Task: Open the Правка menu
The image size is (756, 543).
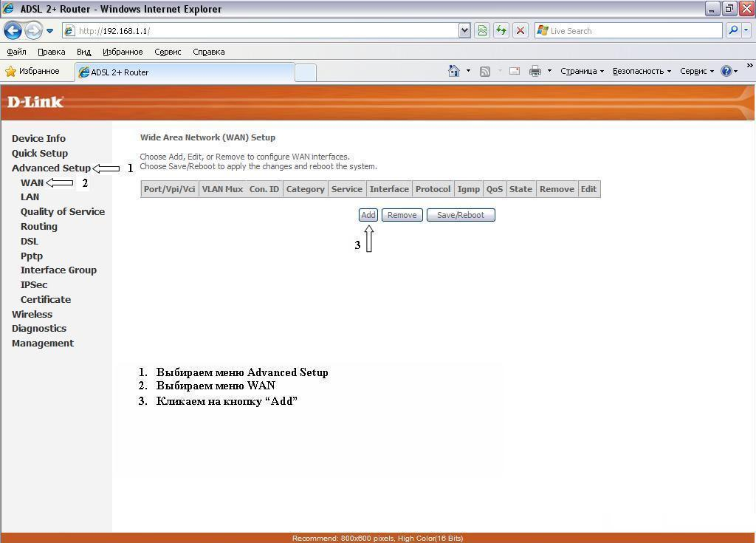Action: click(x=51, y=52)
